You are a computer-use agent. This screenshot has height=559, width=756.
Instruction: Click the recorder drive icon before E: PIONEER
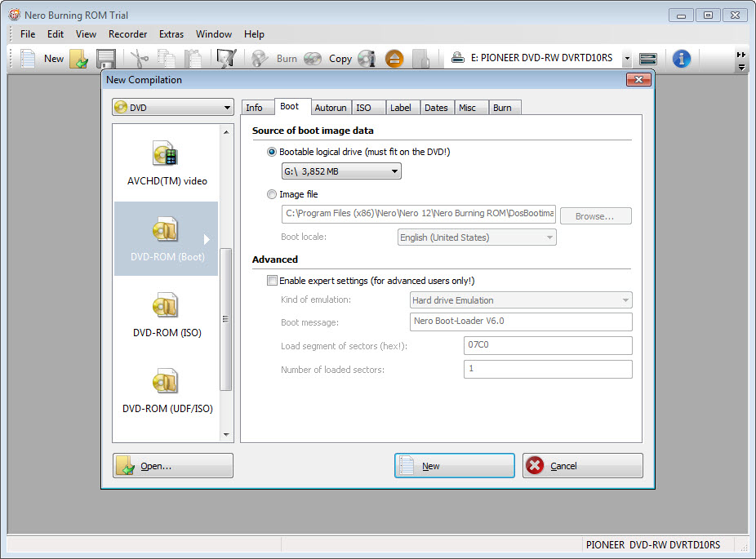(457, 58)
